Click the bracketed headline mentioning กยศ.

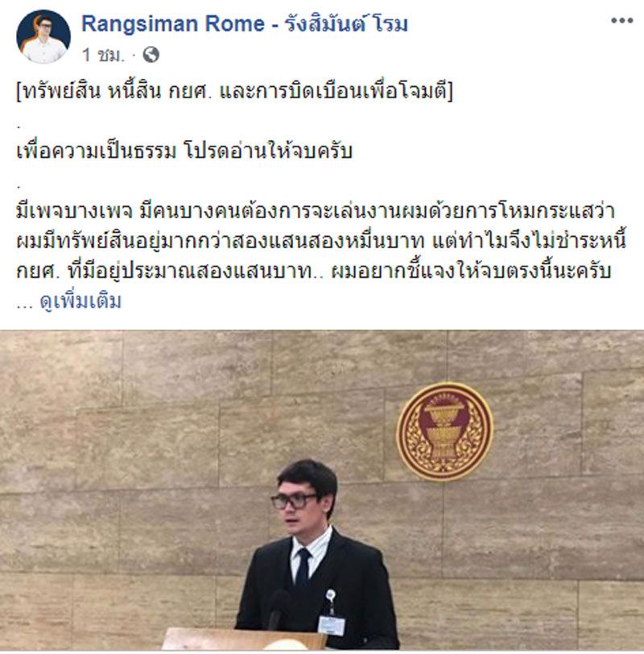[234, 91]
